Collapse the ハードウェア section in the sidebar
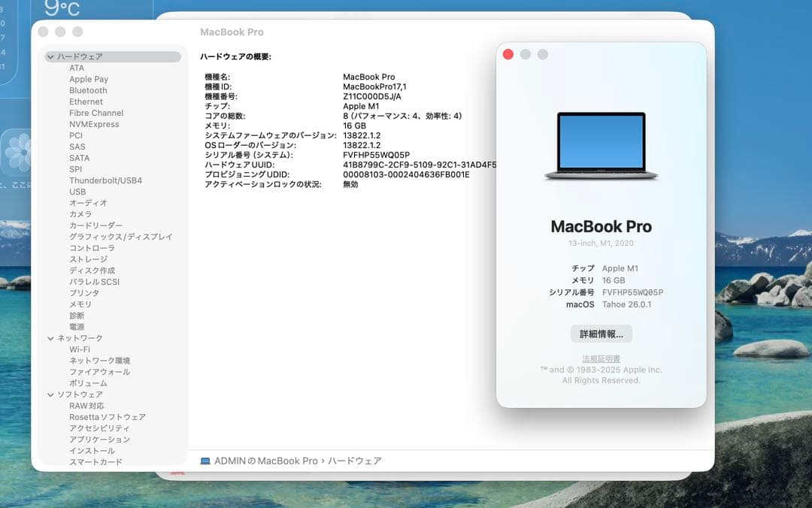This screenshot has height=508, width=812. pyautogui.click(x=50, y=56)
